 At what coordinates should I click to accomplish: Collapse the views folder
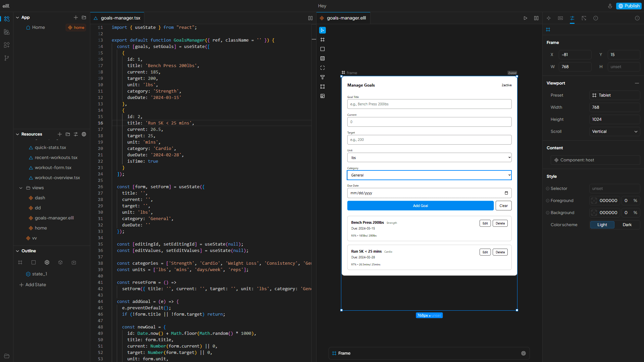click(x=21, y=188)
